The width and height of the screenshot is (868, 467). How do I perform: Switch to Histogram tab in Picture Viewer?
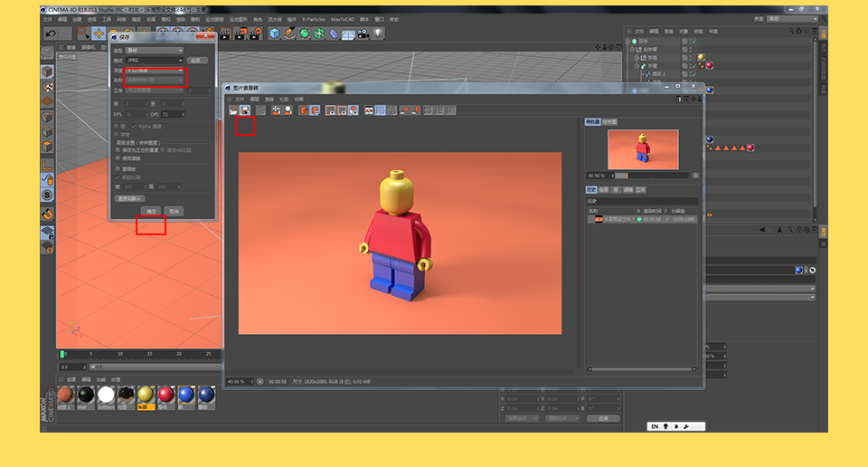[609, 122]
